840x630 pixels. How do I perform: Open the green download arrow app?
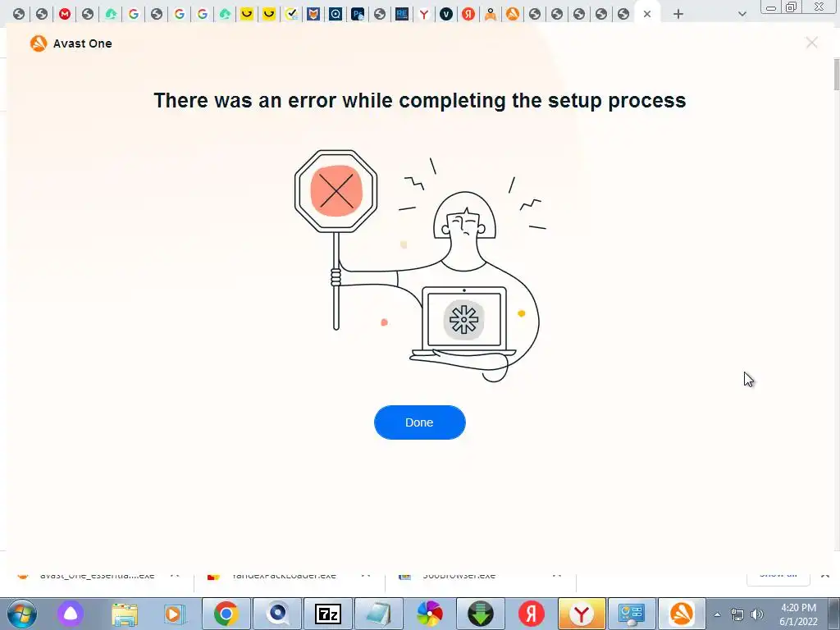click(481, 614)
